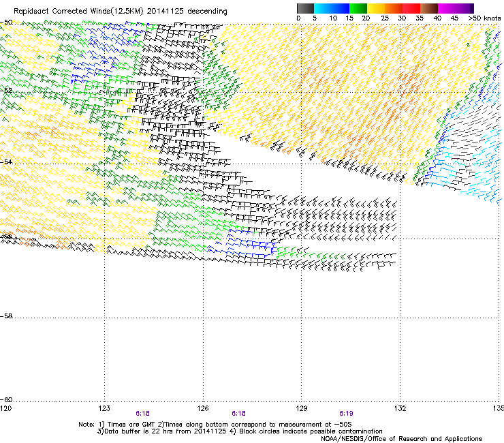This screenshot has width=504, height=443.
Task: Click the '-50' latitude axis label
Action: [6, 22]
